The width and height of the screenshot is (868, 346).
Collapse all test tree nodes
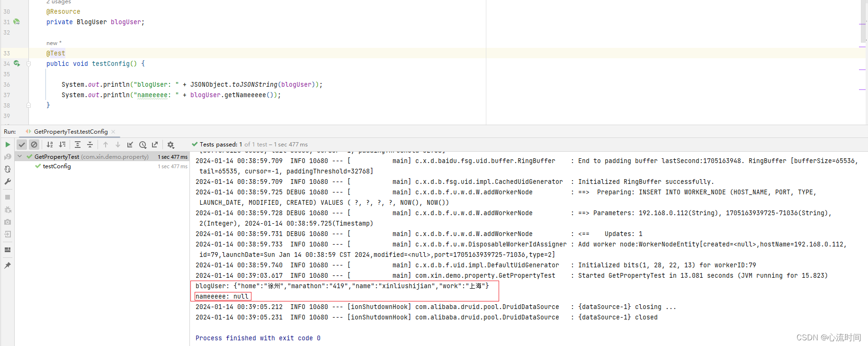point(90,145)
